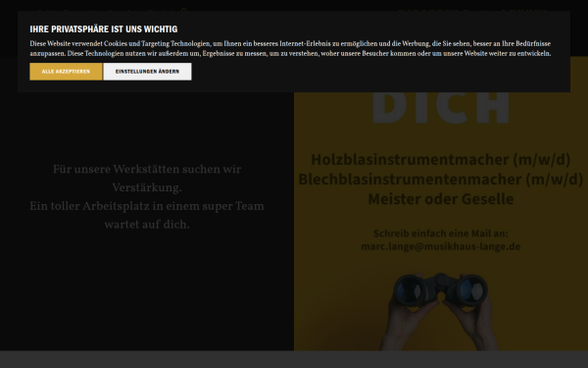Click the Schreib einfach eine Mail an text

[x=441, y=234]
